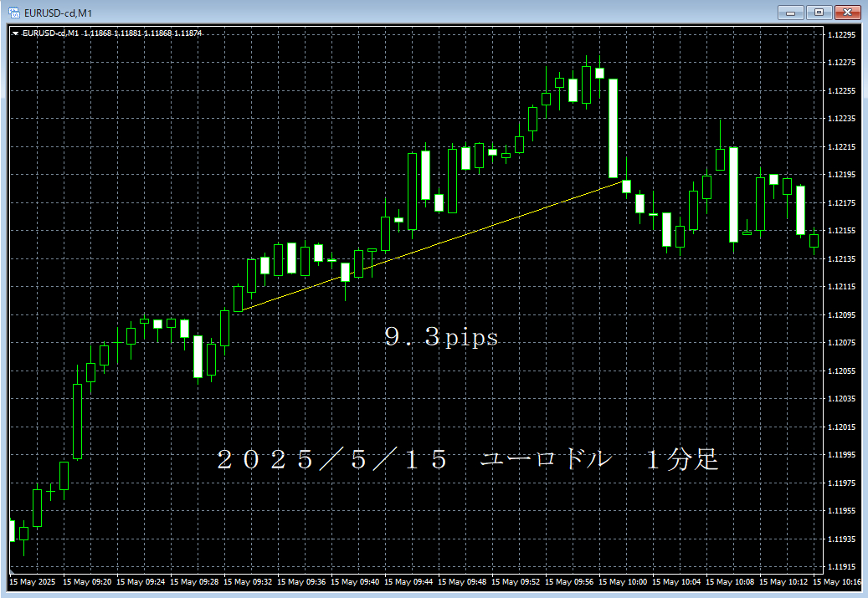Click the time label '15 May 09:44'
868x598 pixels.
point(408,582)
